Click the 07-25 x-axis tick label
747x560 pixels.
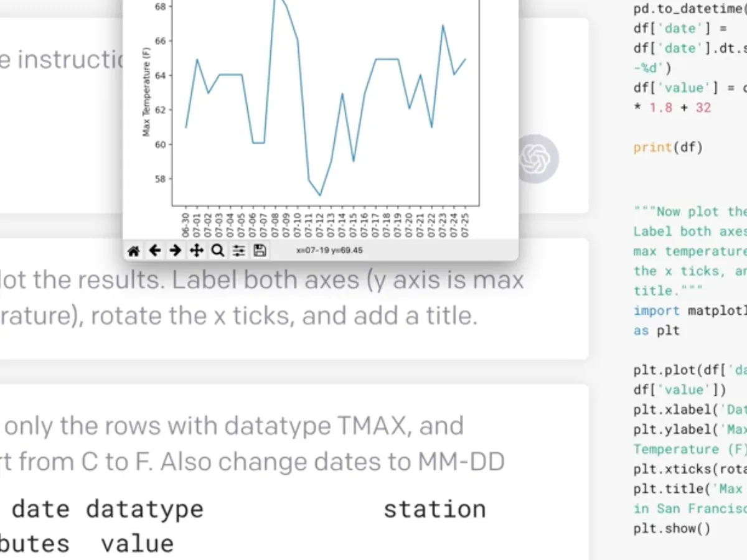click(464, 224)
